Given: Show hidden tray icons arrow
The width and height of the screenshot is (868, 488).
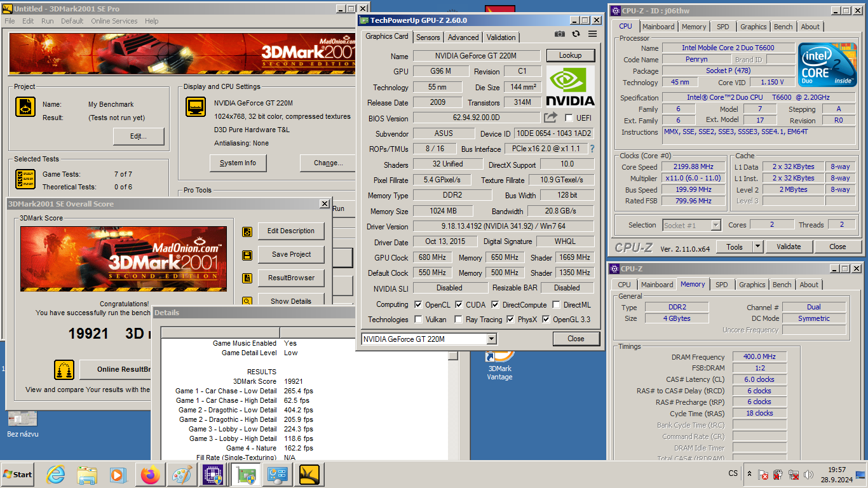Looking at the screenshot, I should click(750, 475).
